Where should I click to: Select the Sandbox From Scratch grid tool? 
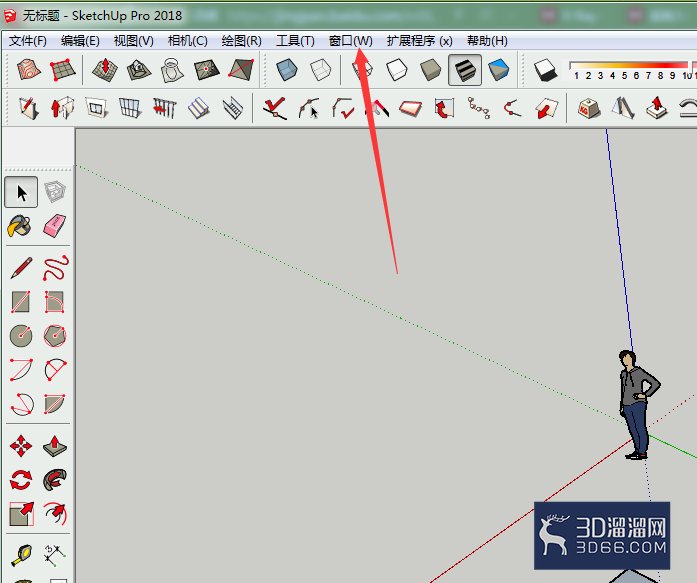(61, 70)
